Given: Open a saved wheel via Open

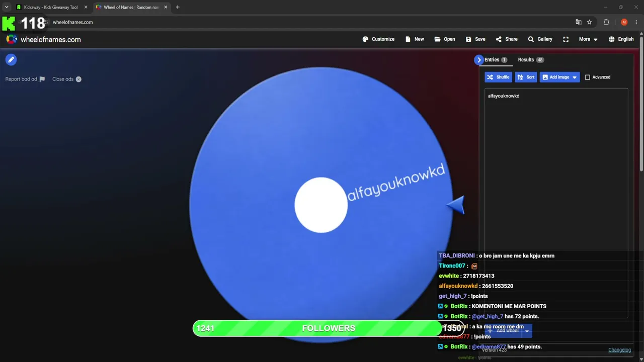Looking at the screenshot, I should point(445,39).
